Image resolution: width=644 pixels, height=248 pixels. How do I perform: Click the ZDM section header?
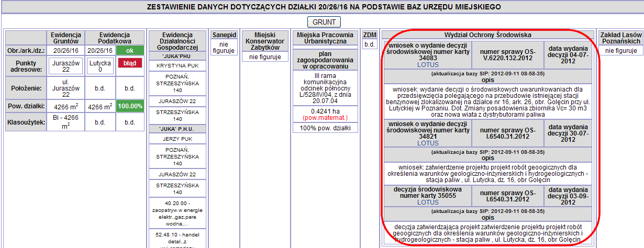(x=370, y=35)
